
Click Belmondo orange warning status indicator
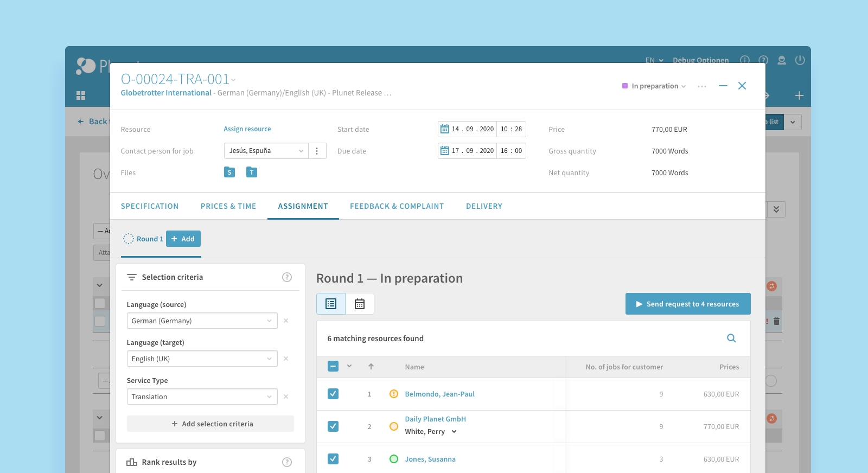coord(394,394)
